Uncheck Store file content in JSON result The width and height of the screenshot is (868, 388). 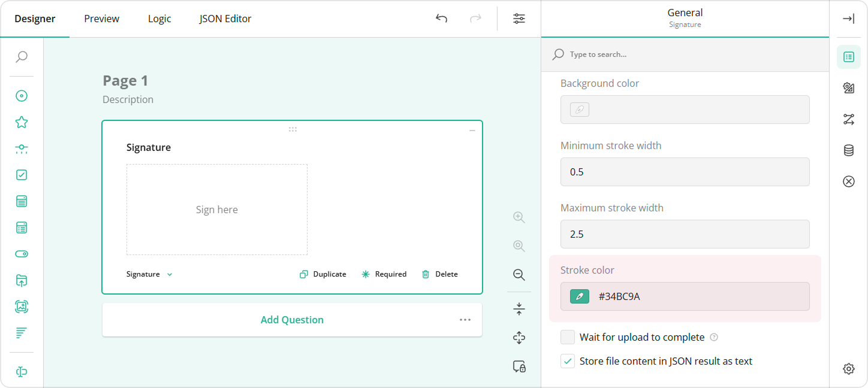(x=567, y=361)
